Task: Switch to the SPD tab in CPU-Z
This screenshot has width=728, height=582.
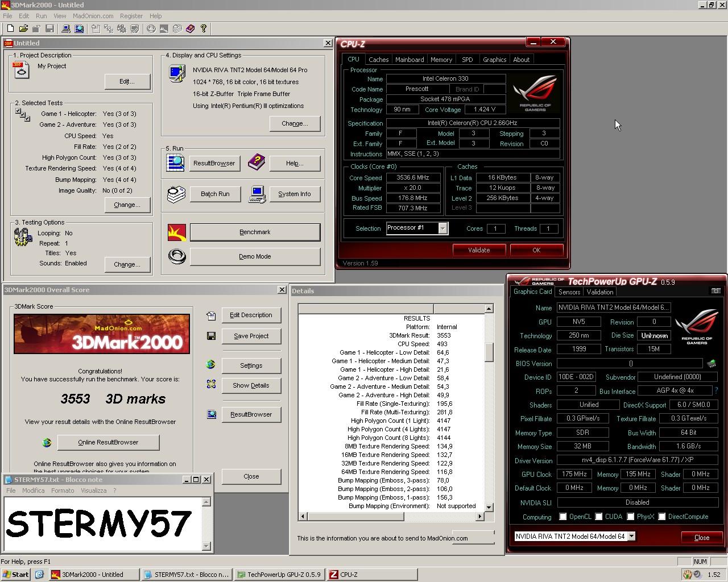Action: [467, 60]
